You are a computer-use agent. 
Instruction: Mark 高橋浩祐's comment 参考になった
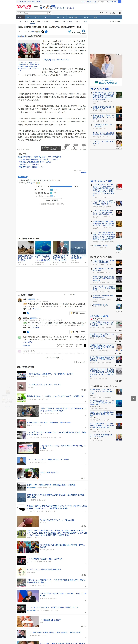click(78, 332)
